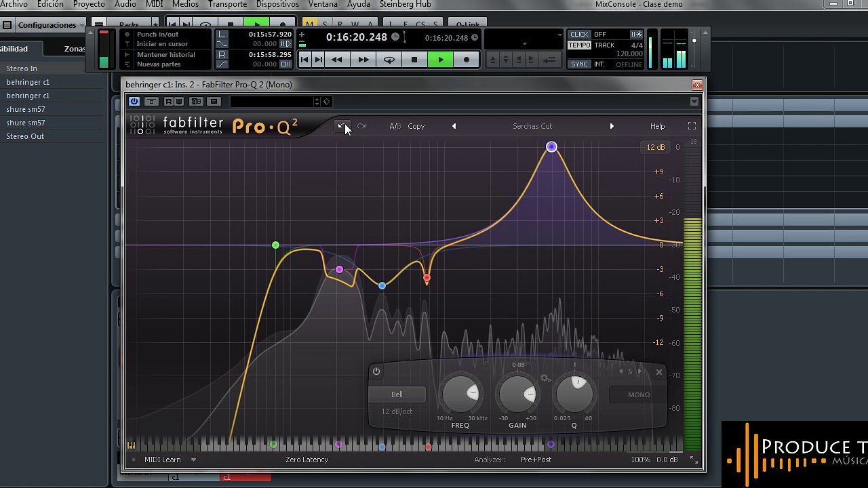Image resolution: width=868 pixels, height=488 pixels.
Task: Click the Q knob
Action: pyautogui.click(x=574, y=393)
